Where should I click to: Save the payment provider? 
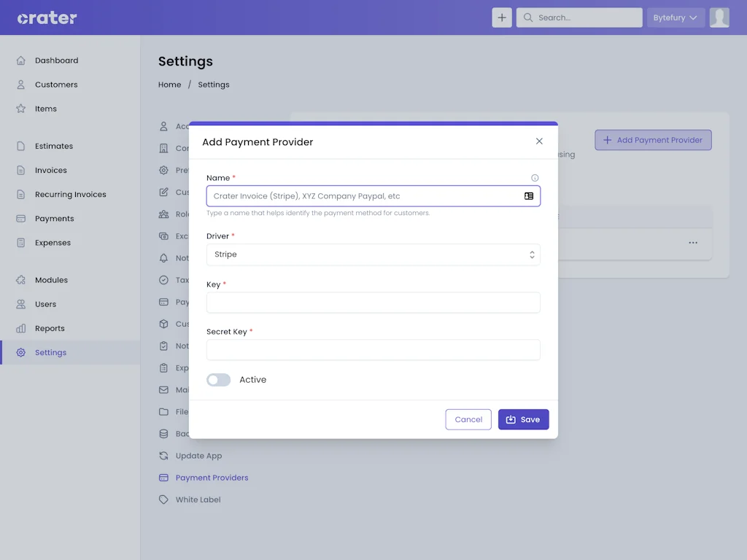tap(523, 419)
